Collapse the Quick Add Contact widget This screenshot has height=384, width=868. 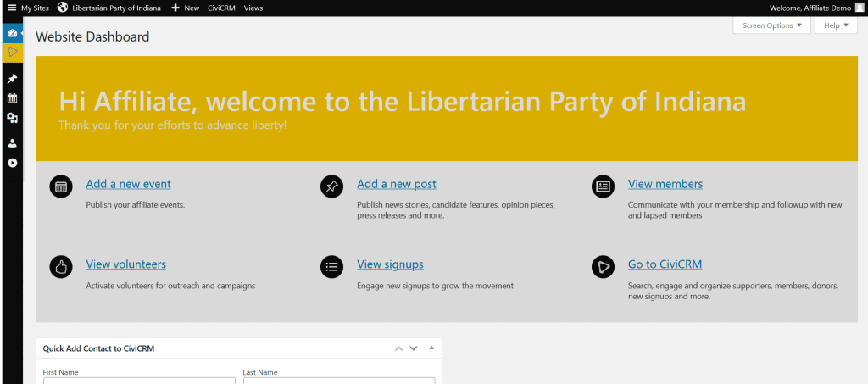click(x=431, y=348)
